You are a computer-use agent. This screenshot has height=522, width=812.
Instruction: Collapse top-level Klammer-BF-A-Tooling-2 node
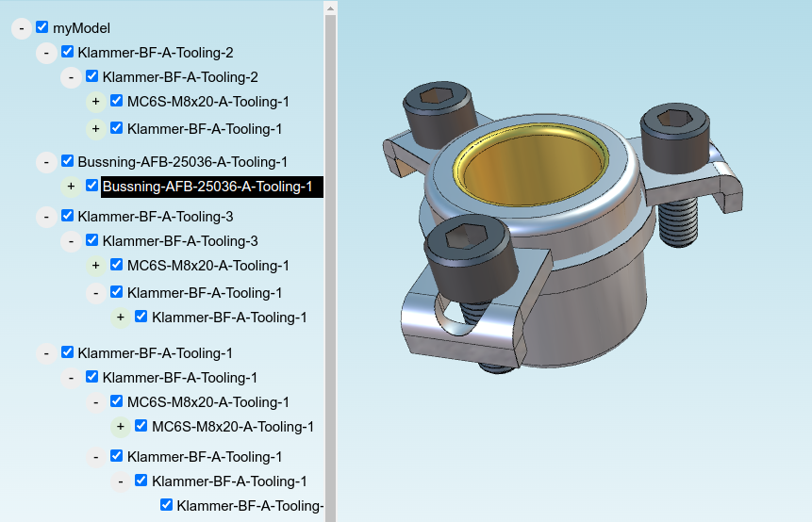tap(46, 53)
